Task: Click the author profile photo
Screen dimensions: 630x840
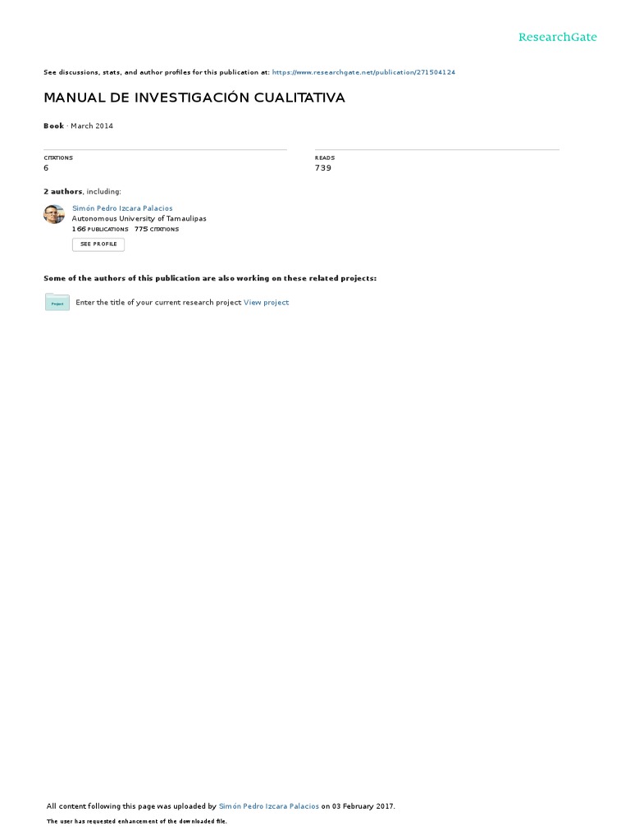Action: click(x=54, y=214)
